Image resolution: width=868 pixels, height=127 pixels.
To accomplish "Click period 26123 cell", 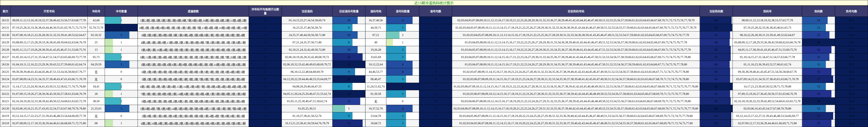I will (x=5, y=86).
